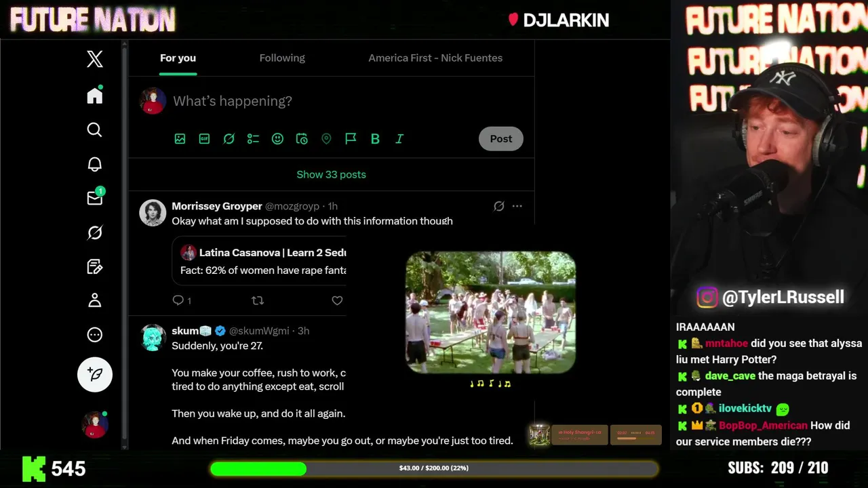Open Morrissey Groyper profile name

(x=217, y=206)
